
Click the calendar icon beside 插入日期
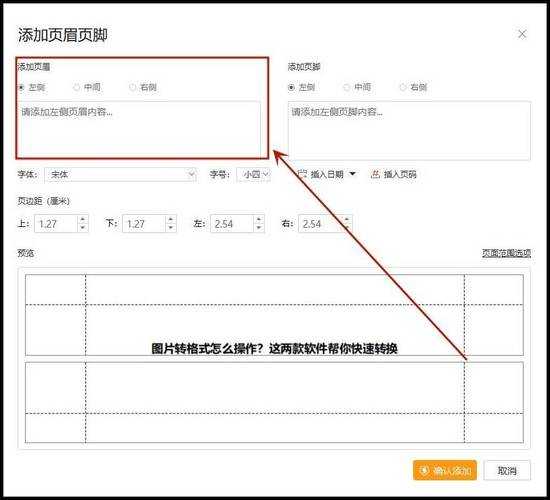pos(302,174)
